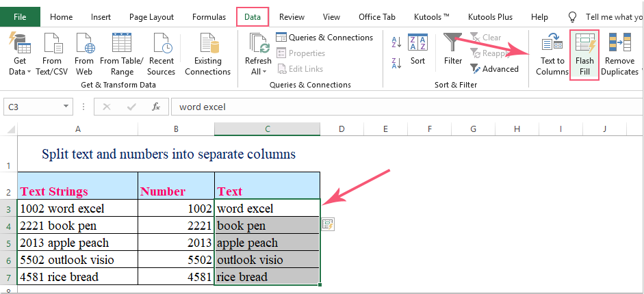Open the Name Box dropdown arrow
The image size is (644, 294).
(66, 107)
